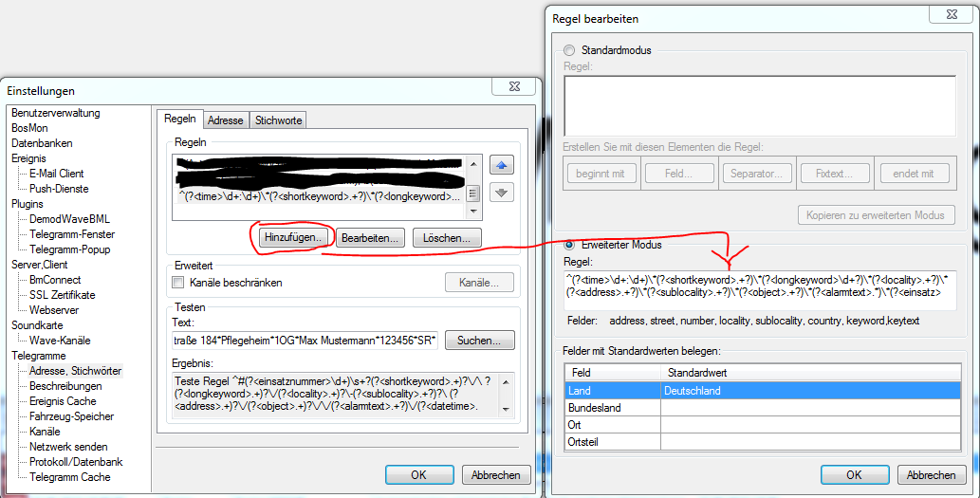The image size is (980, 498).
Task: Click the Bearbeiten button
Action: click(371, 237)
